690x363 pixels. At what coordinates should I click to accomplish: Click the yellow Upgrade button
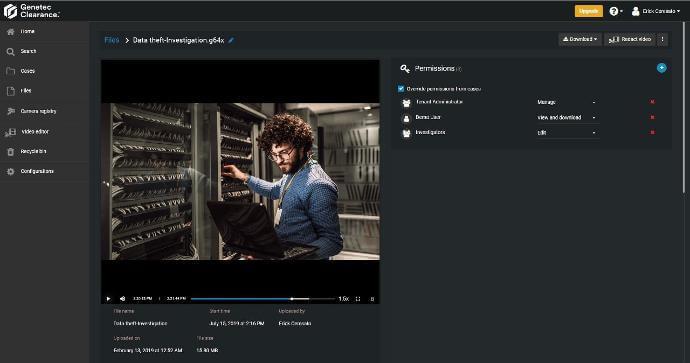pos(588,11)
